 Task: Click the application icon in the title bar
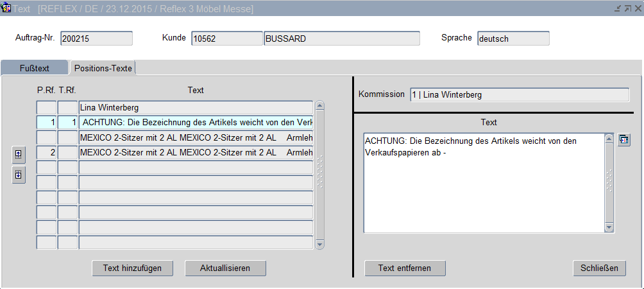tap(6, 8)
